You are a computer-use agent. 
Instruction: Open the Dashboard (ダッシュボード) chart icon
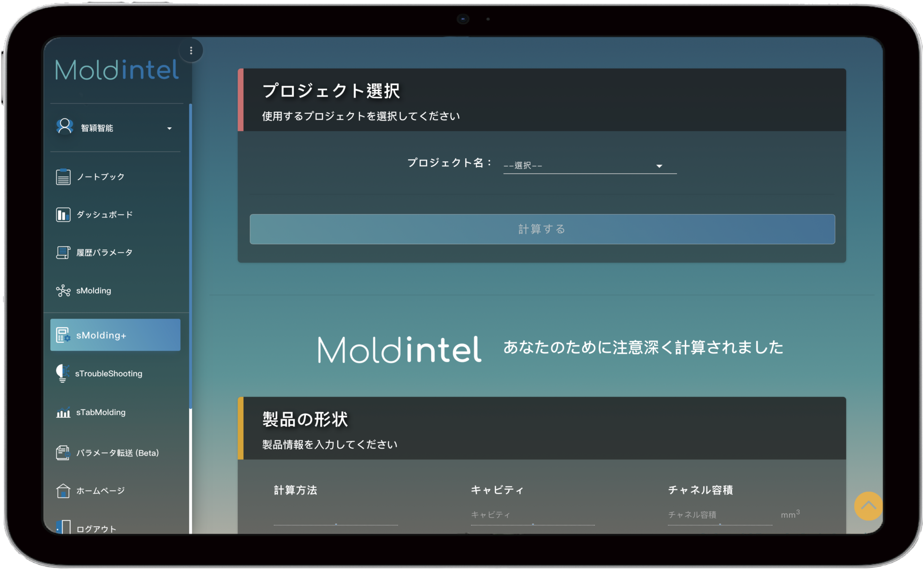(x=63, y=215)
